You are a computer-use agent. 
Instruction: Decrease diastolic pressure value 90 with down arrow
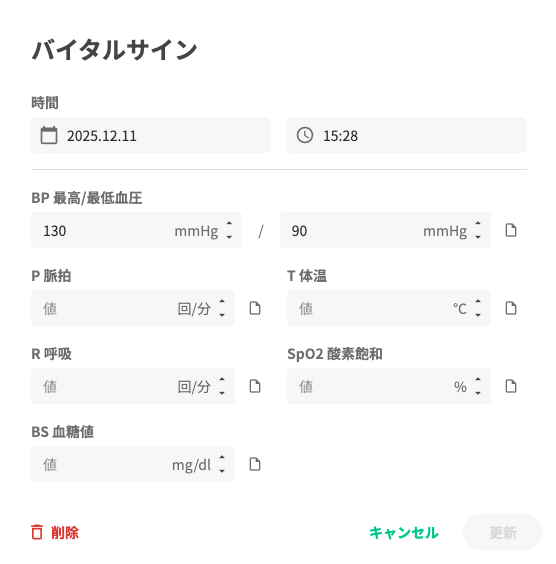tap(478, 237)
